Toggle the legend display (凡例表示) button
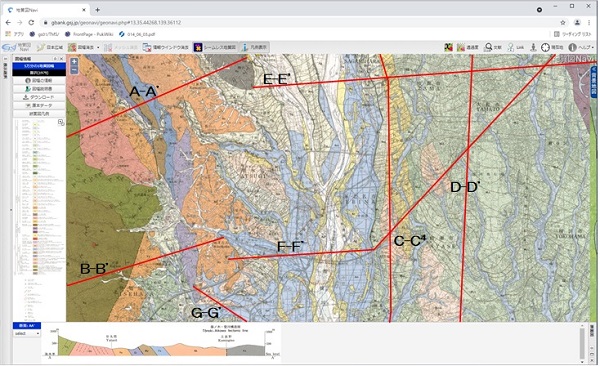Screen dimensions: 600x366 tap(254, 47)
